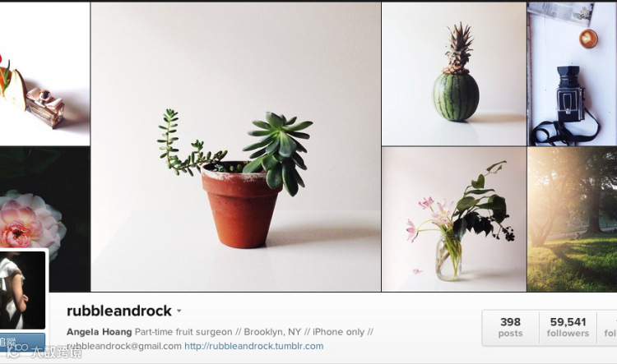This screenshot has height=364, width=617.
Task: Open the sunlit park trees photo
Action: [572, 219]
